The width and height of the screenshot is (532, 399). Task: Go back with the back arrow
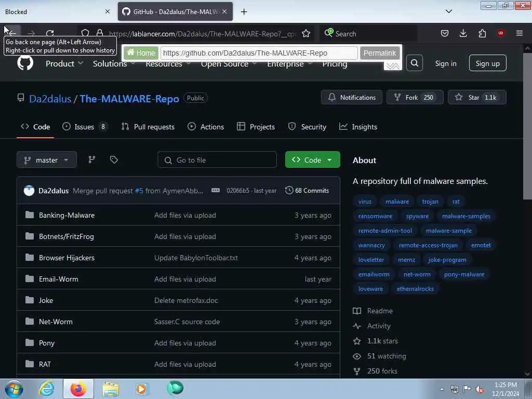pos(12,33)
